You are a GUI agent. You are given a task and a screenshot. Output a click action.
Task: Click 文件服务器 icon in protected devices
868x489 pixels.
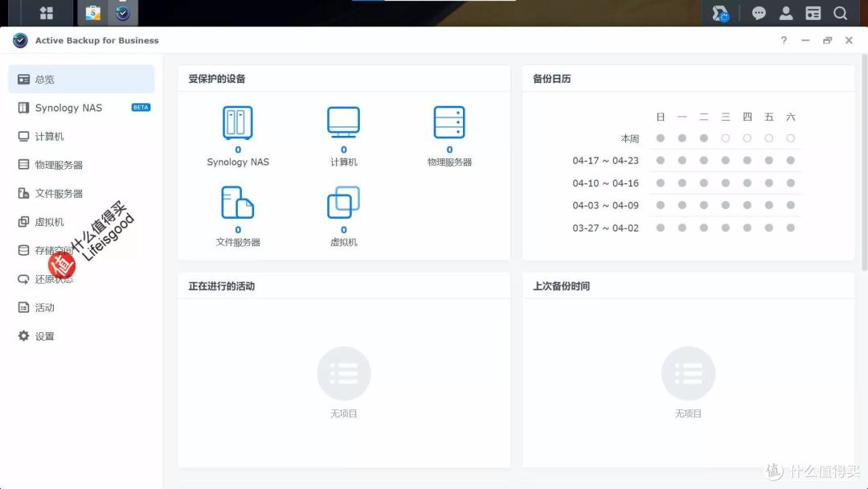point(237,202)
